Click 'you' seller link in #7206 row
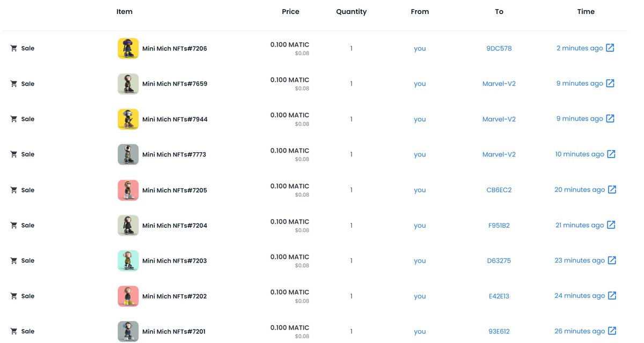 [x=420, y=48]
